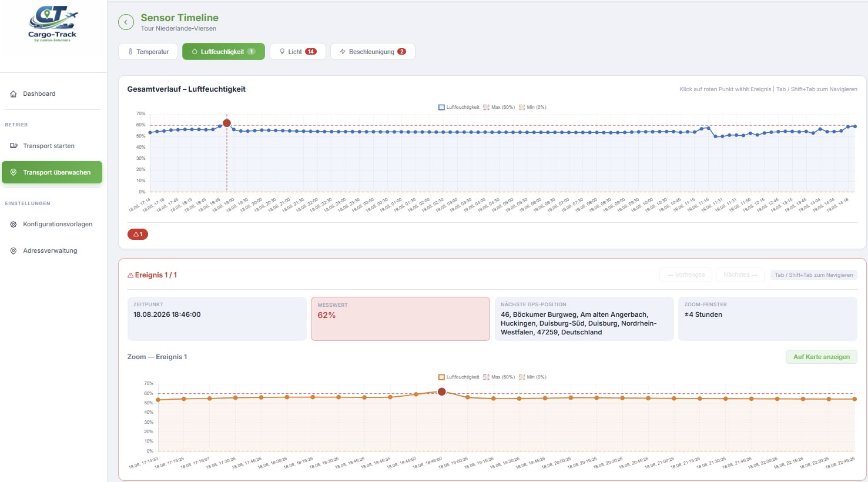This screenshot has height=482, width=868.
Task: Click the Dashboard home icon
Action: pyautogui.click(x=14, y=94)
